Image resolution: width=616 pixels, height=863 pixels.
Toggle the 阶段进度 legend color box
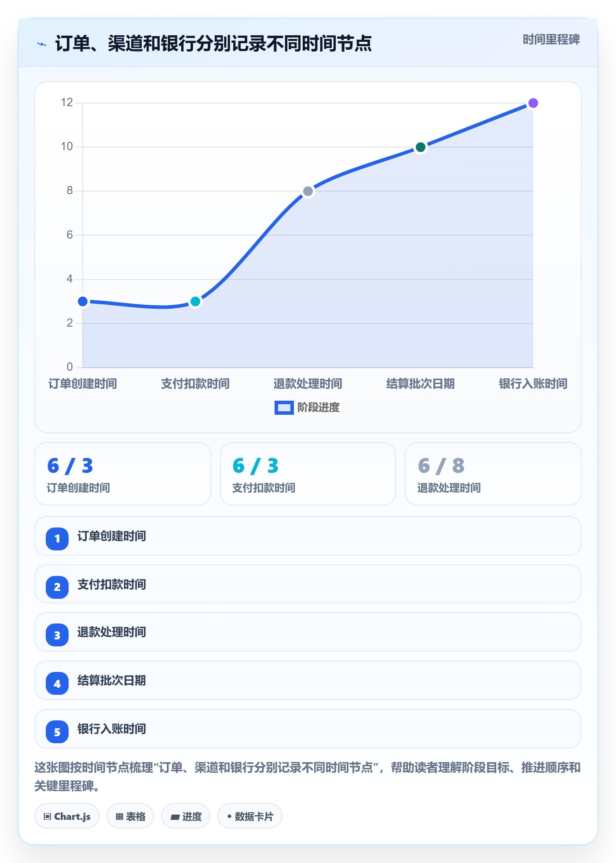point(284,408)
